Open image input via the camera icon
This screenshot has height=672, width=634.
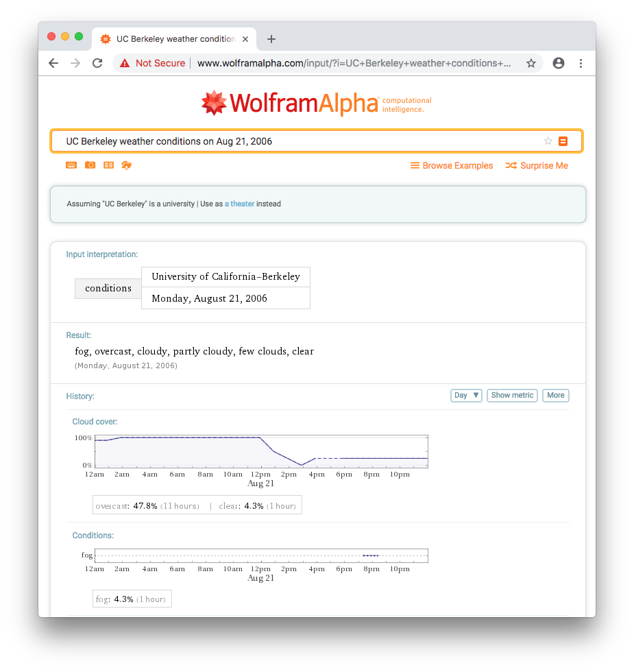pyautogui.click(x=90, y=165)
